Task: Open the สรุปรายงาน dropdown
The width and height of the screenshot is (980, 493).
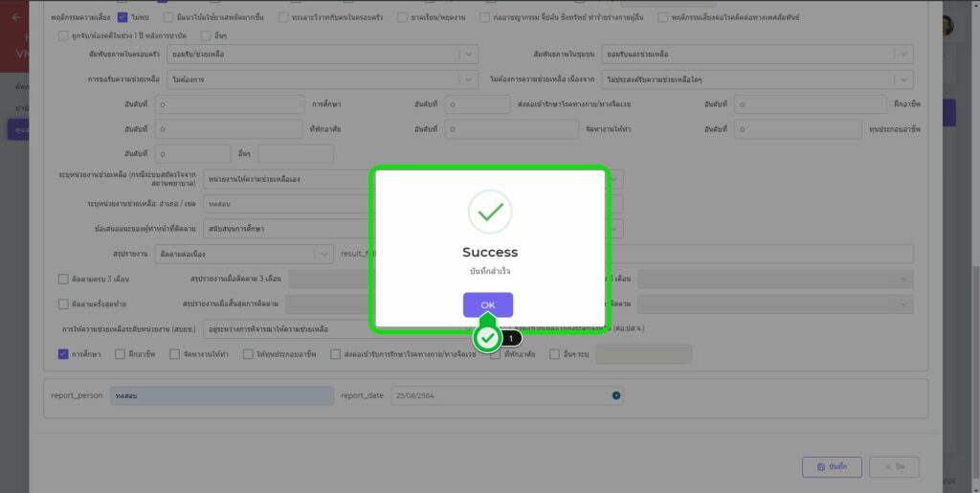Action: click(x=323, y=254)
